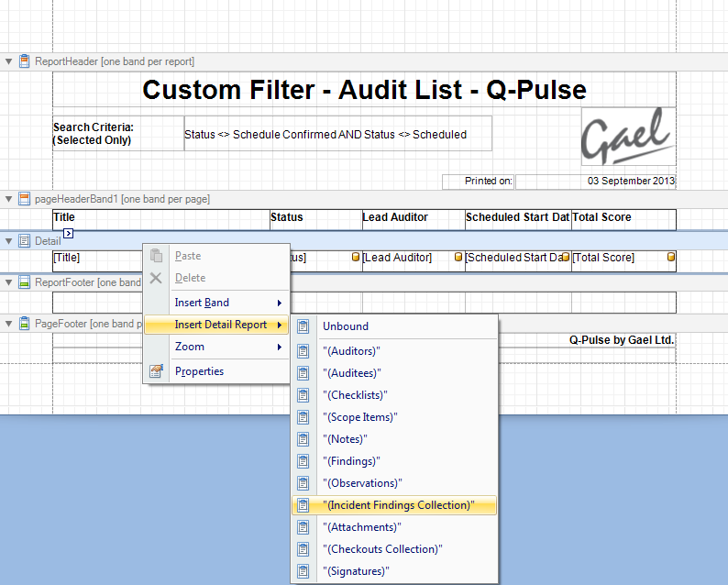This screenshot has width=728, height=585.
Task: Click the Delete X icon in context menu
Action: click(x=156, y=278)
